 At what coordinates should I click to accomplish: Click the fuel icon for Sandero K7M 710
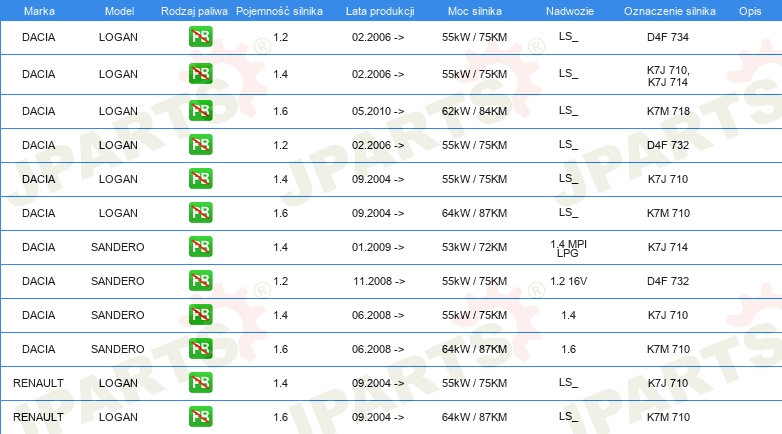pos(200,349)
